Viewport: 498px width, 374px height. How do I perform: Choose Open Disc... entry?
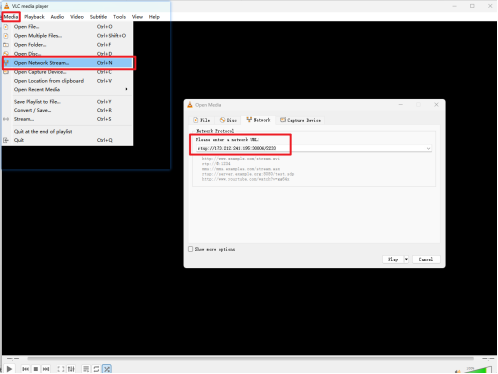pyautogui.click(x=68, y=53)
